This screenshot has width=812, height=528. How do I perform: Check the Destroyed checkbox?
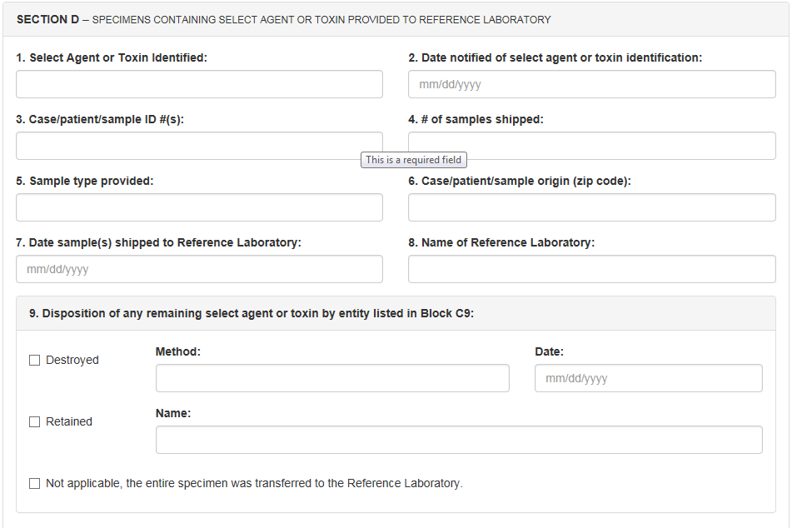point(35,361)
